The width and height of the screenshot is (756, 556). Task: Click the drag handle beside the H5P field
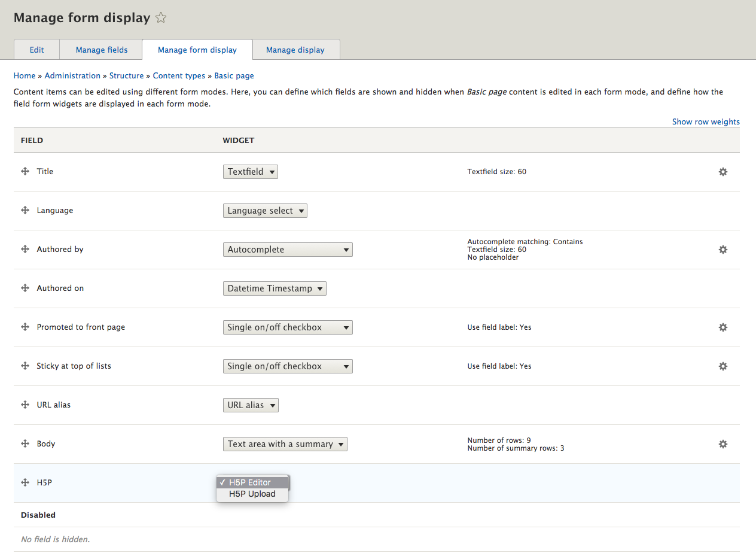(x=25, y=482)
